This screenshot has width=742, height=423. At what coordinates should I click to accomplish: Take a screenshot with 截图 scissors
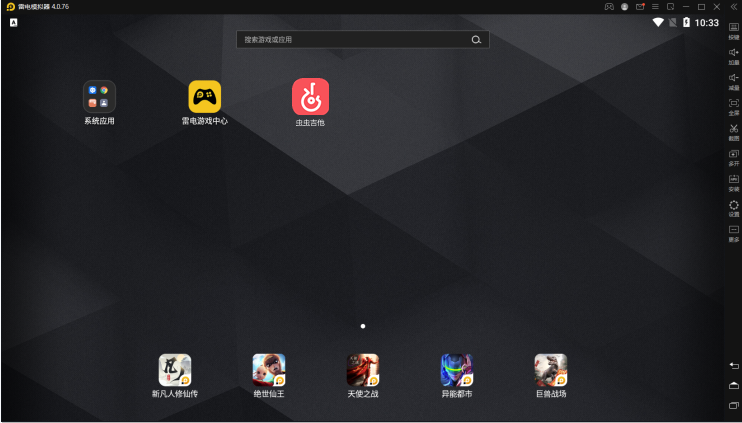(x=733, y=131)
